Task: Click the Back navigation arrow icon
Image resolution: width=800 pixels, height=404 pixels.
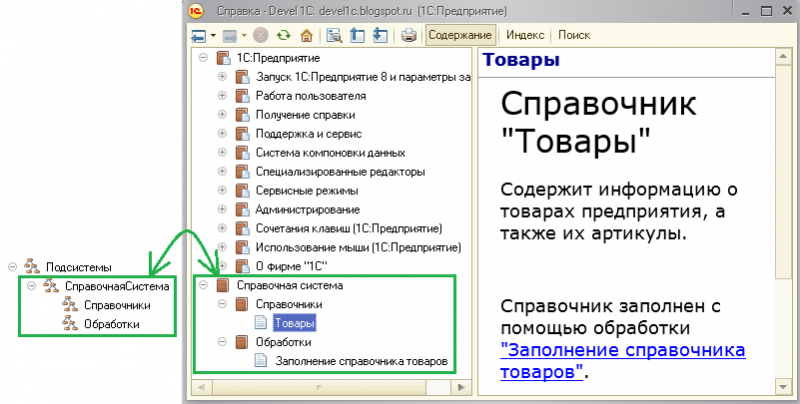Action: pyautogui.click(x=198, y=36)
